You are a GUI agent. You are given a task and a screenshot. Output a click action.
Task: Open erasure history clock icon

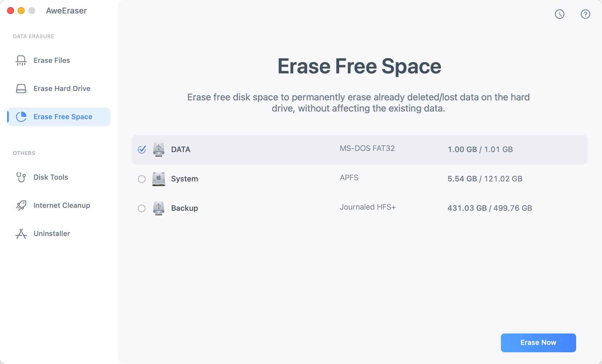559,14
